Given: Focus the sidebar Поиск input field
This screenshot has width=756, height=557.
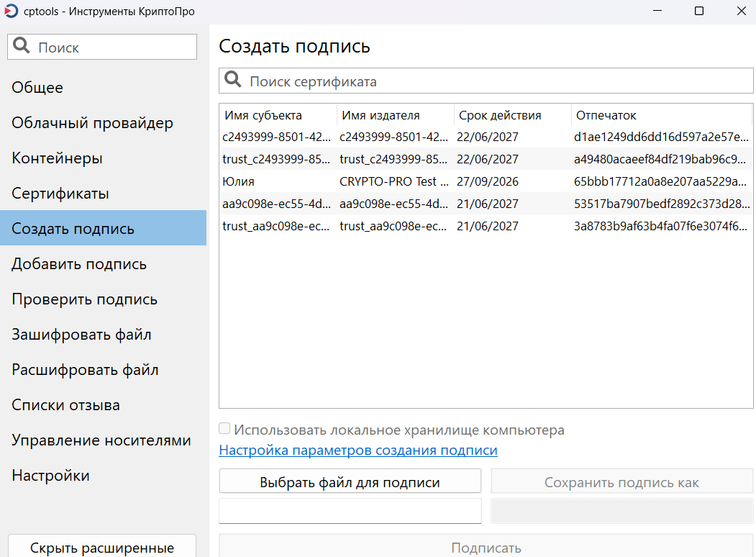Looking at the screenshot, I should click(x=102, y=47).
